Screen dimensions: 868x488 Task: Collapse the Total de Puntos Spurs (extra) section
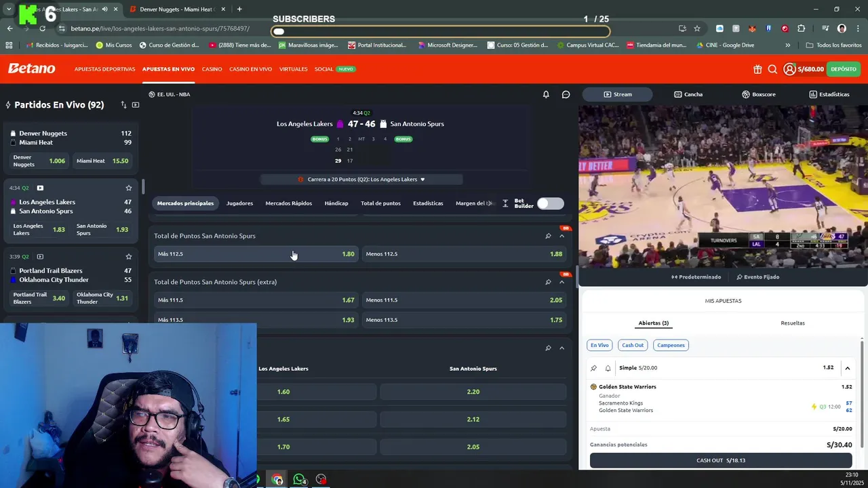click(561, 282)
